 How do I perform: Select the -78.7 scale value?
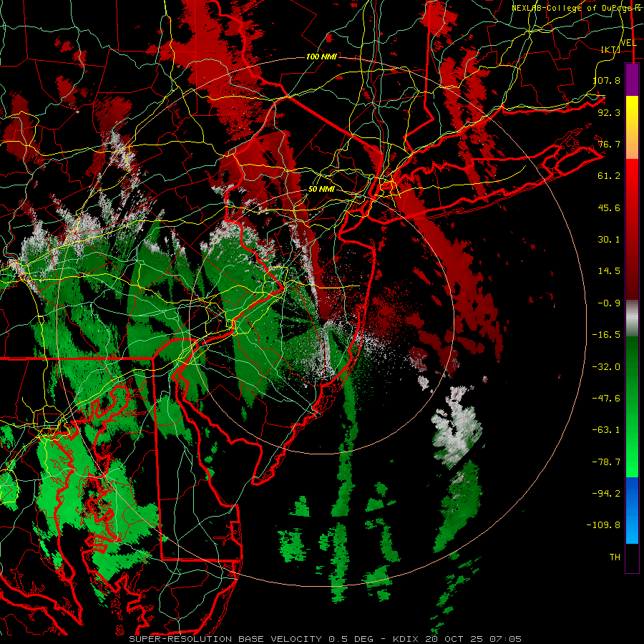pyautogui.click(x=606, y=462)
